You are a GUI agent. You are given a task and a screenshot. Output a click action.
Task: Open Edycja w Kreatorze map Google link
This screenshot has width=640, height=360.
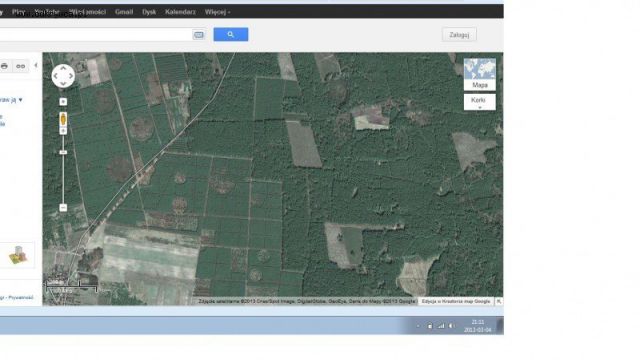(x=456, y=301)
